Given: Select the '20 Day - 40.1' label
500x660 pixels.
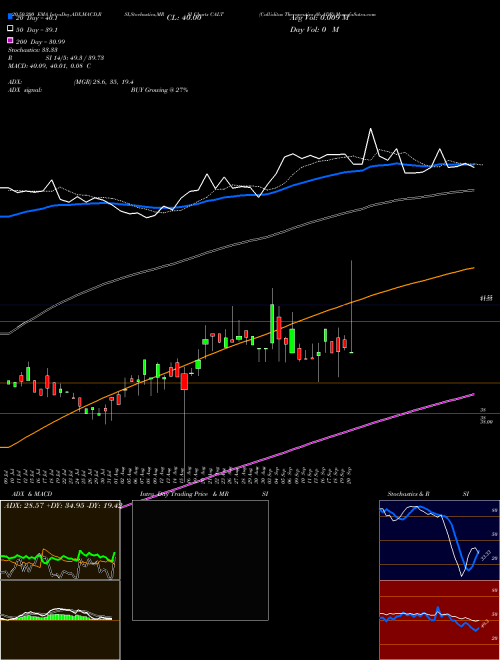Looking at the screenshot, I should (36, 18).
